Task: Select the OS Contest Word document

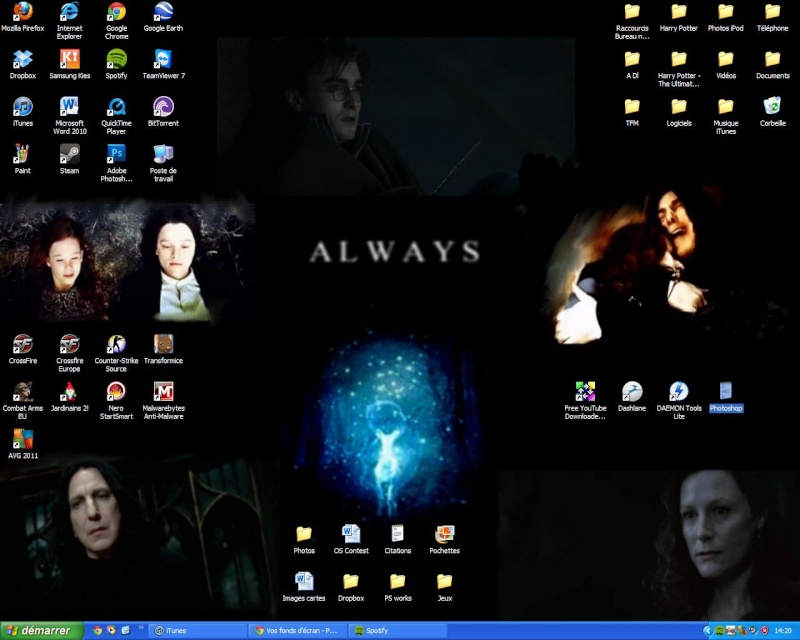Action: coord(351,540)
